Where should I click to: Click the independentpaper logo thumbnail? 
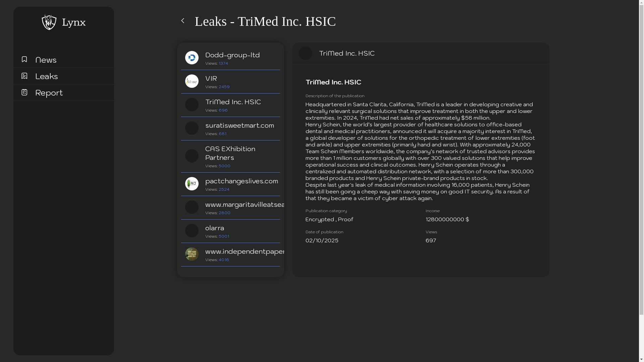[192, 254]
